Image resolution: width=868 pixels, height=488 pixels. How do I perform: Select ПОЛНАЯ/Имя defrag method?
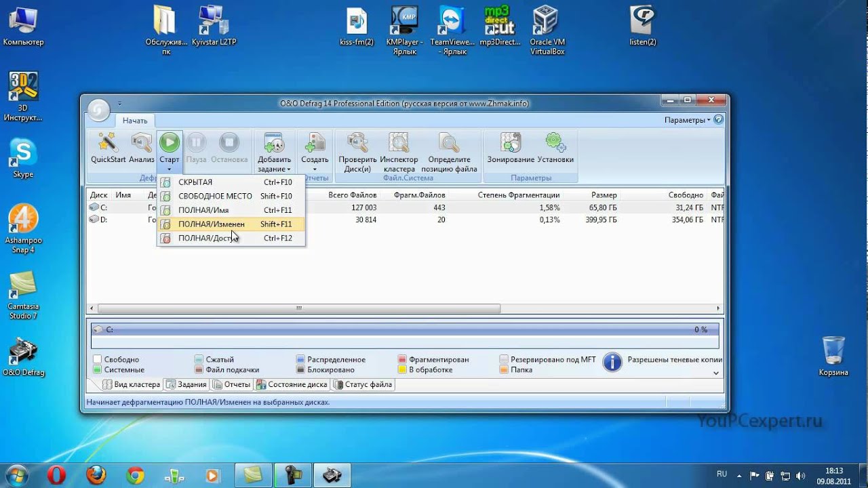coord(231,210)
